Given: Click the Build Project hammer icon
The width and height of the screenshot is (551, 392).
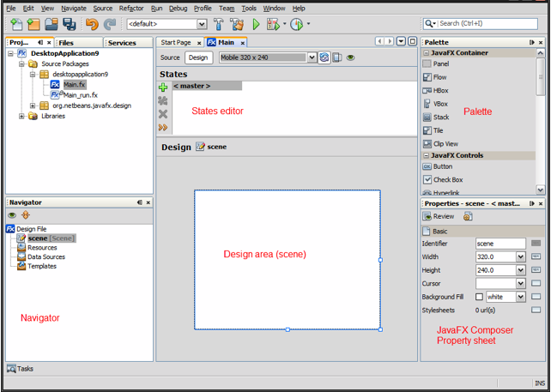Looking at the screenshot, I should pyautogui.click(x=219, y=24).
